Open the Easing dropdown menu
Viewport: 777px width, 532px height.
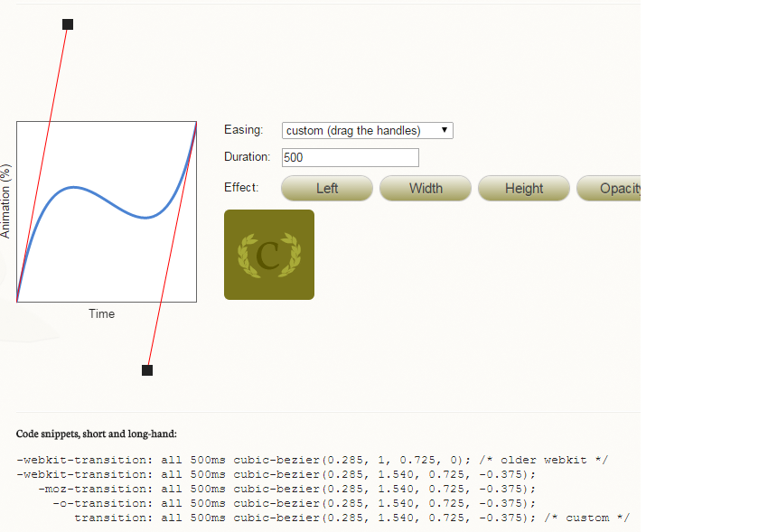367,130
